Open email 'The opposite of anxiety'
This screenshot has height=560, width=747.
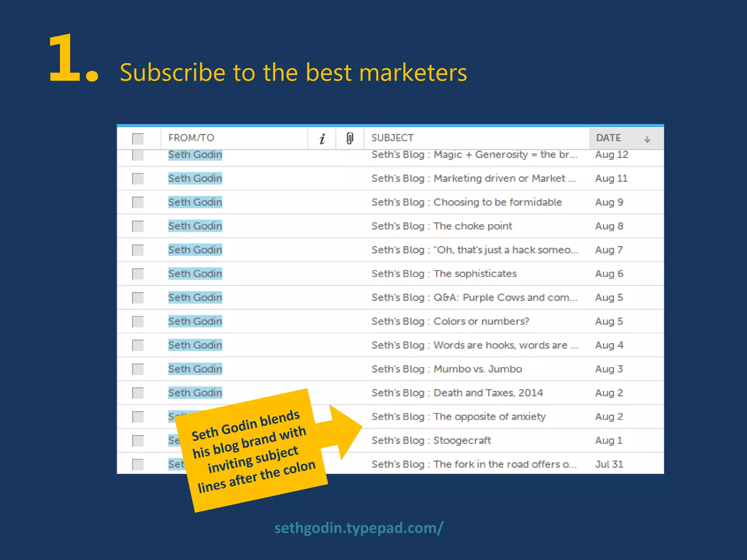pyautogui.click(x=459, y=416)
